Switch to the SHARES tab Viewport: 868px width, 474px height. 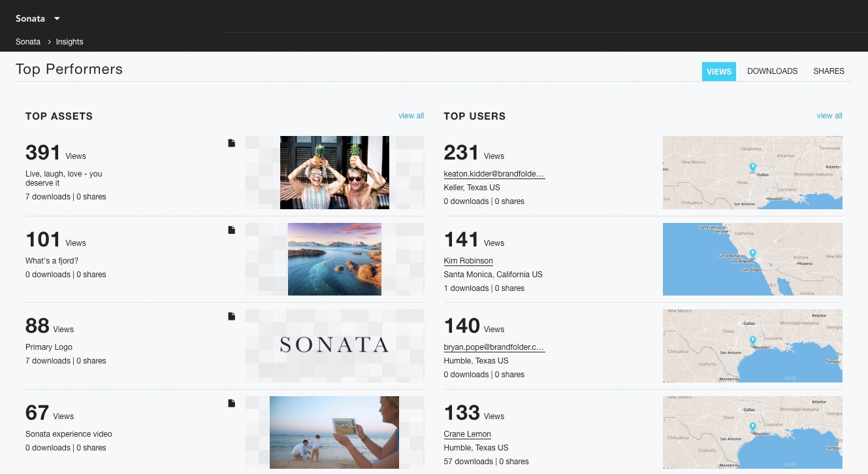point(829,71)
